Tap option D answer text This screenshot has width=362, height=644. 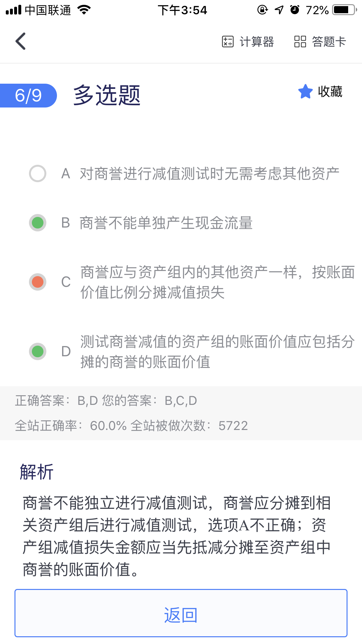click(x=217, y=352)
